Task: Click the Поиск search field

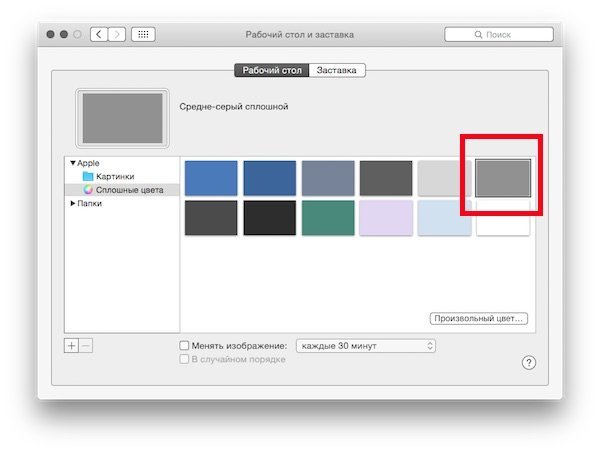Action: 499,34
